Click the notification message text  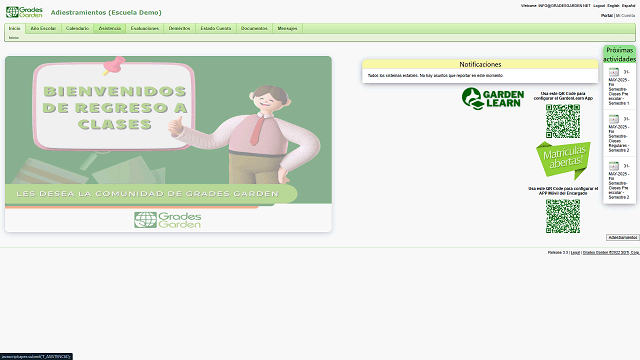pos(436,76)
